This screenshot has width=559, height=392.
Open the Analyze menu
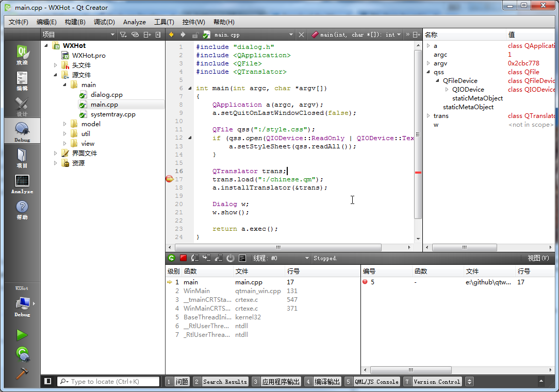(x=135, y=22)
